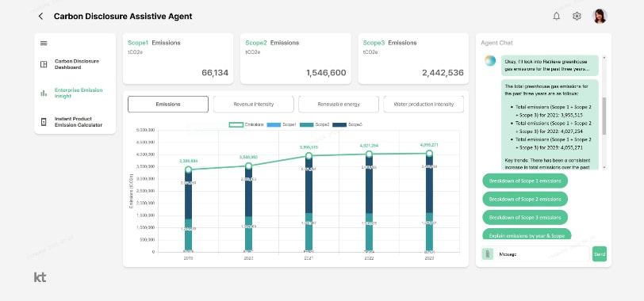This screenshot has height=301, width=644.
Task: Open notifications bell icon
Action: (x=557, y=17)
